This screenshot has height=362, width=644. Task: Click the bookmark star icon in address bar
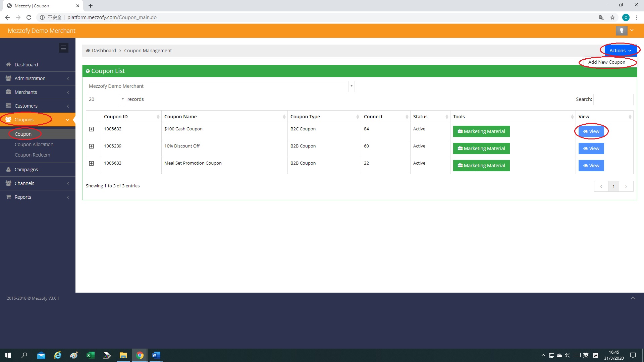[x=612, y=17]
